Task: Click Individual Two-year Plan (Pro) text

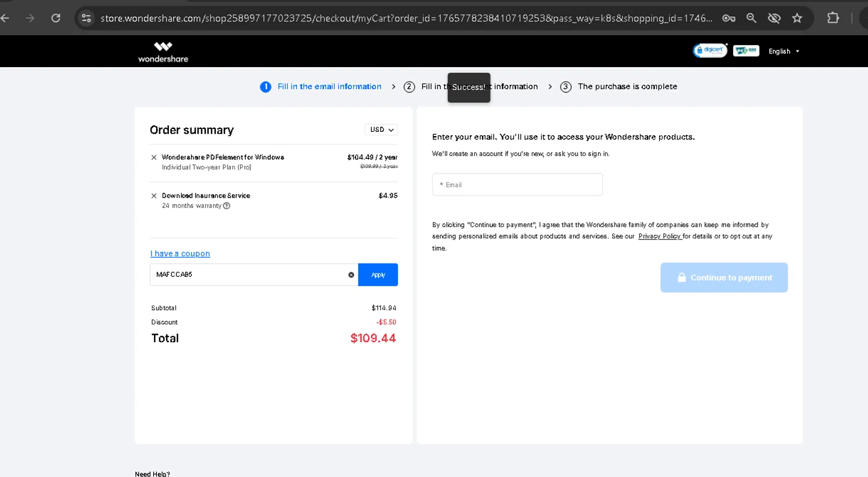Action: 207,167
